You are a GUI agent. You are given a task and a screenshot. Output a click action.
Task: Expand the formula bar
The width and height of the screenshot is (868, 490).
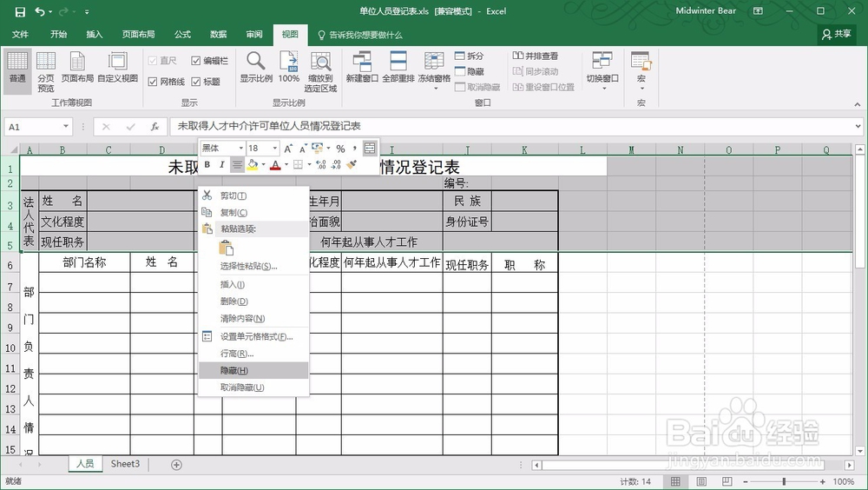(858, 126)
